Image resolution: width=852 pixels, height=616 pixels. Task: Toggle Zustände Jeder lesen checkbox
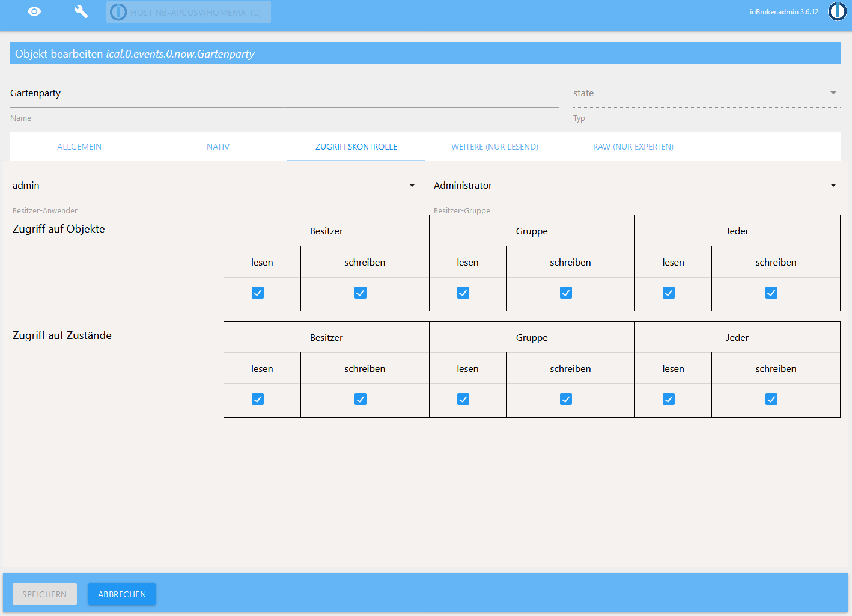tap(669, 399)
